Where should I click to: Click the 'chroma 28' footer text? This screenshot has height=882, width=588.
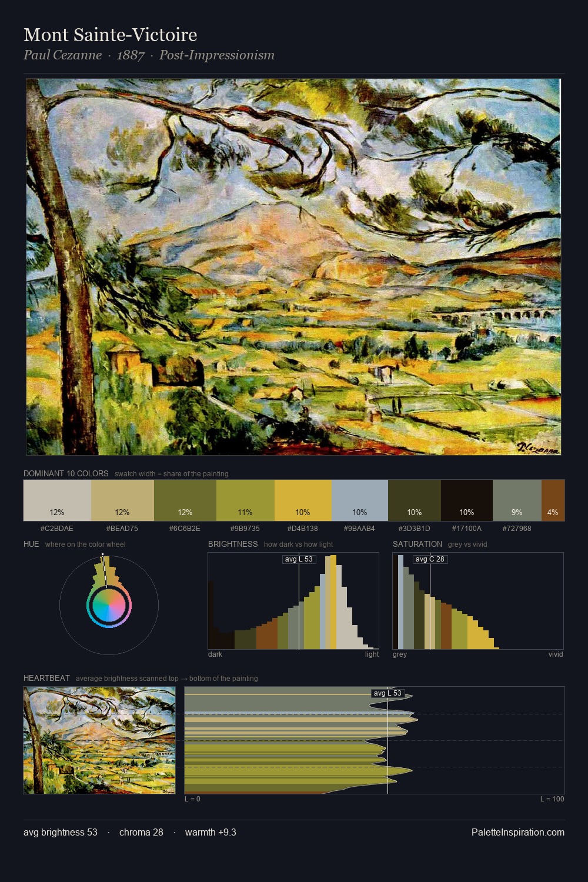tap(141, 832)
